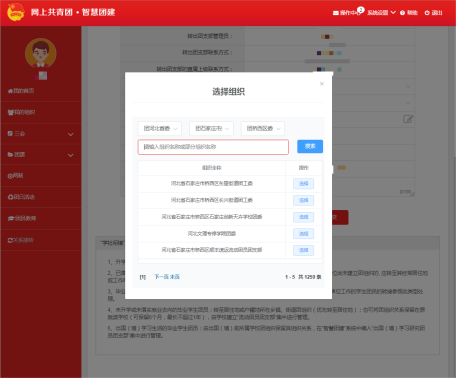Click the blue 搜索 search button
Screen dimensions: 456x378
point(310,146)
